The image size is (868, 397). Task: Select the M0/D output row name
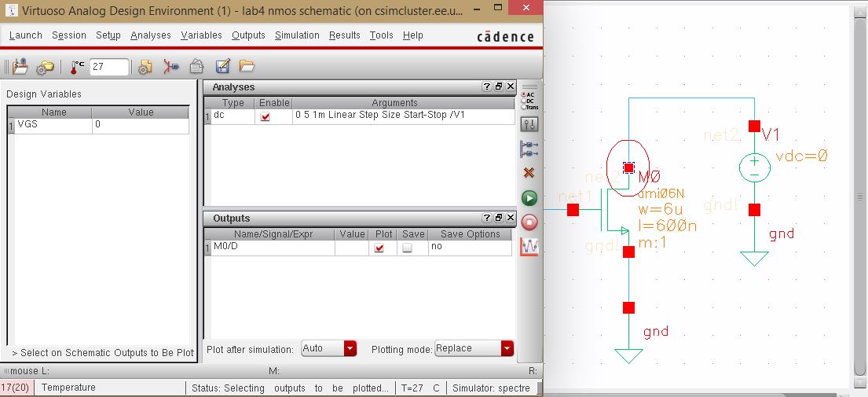pyautogui.click(x=273, y=248)
